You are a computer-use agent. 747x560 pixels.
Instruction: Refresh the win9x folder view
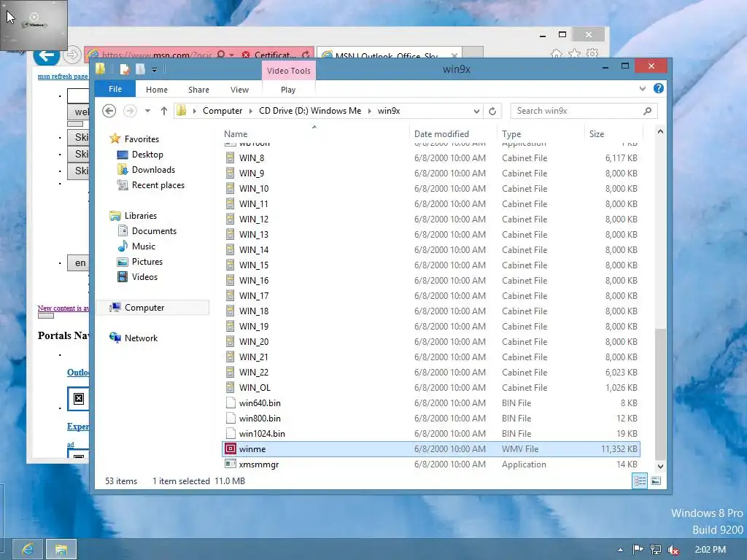tap(492, 111)
